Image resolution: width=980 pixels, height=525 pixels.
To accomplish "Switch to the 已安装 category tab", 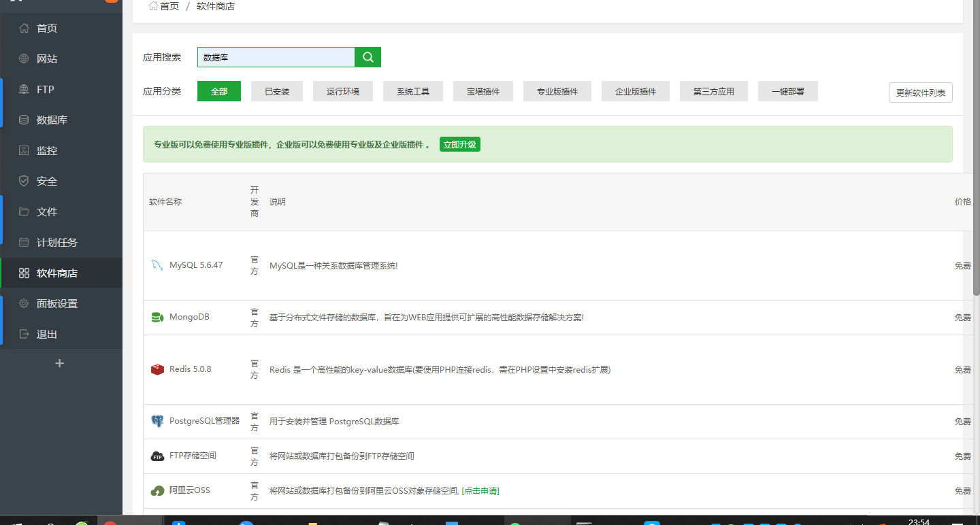I will (x=277, y=91).
